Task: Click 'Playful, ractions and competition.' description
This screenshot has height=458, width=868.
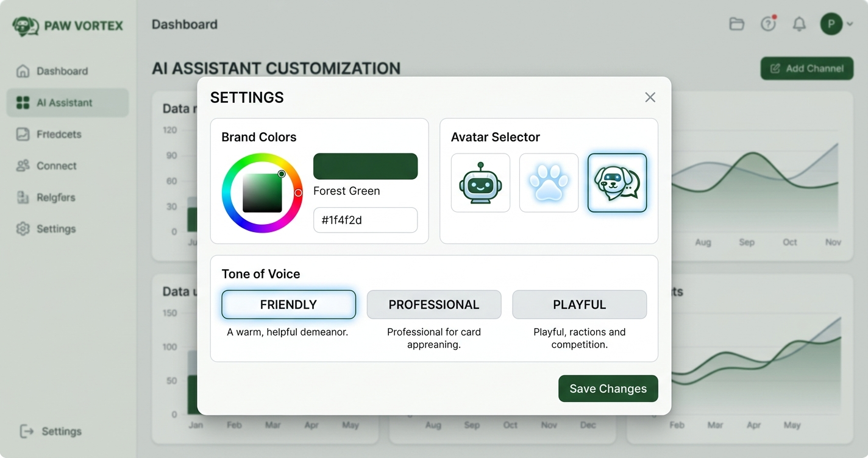Action: point(579,338)
